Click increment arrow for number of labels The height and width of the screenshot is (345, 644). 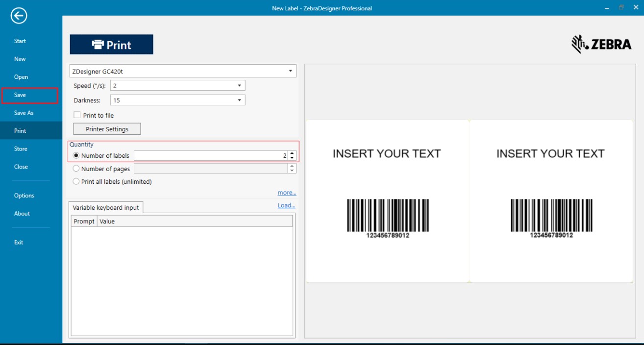tap(292, 153)
